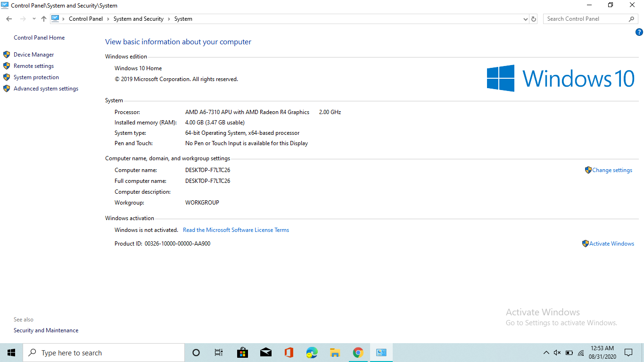Expand chevron before Control Panel breadcrumb
This screenshot has height=362, width=644.
(64, 19)
